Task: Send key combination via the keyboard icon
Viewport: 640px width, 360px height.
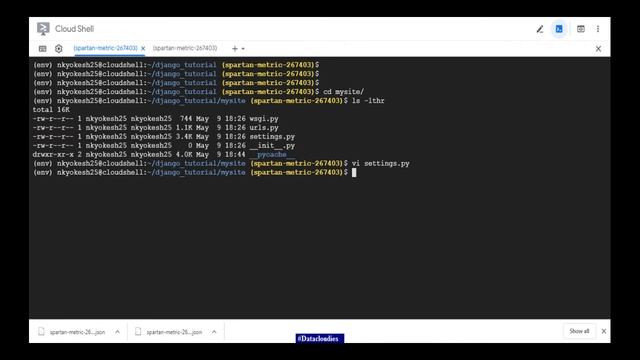Action: [x=42, y=49]
